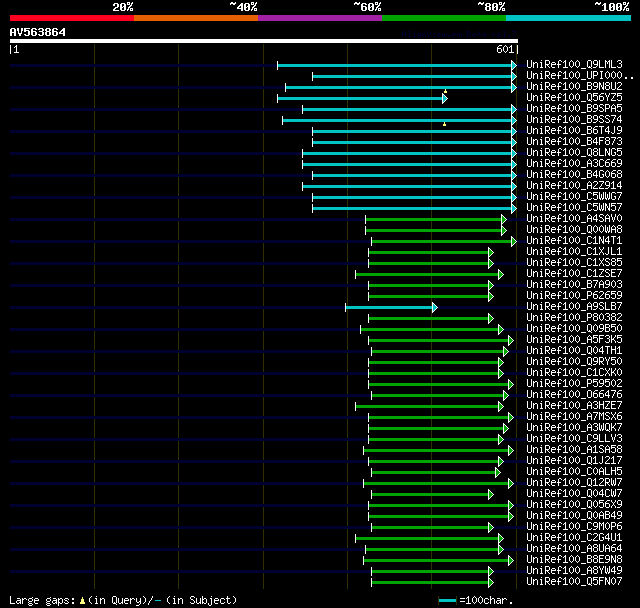Click the query name AV563864

click(38, 32)
